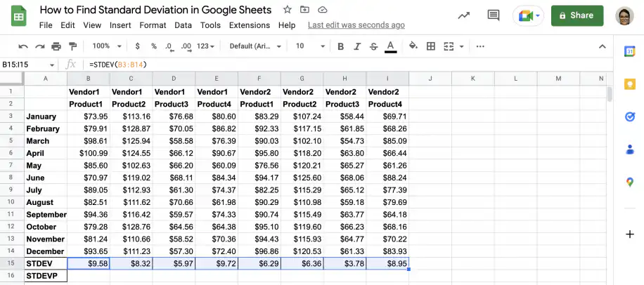Start a Google Meet call
Viewport: 644px width, 285px height.
coord(528,16)
